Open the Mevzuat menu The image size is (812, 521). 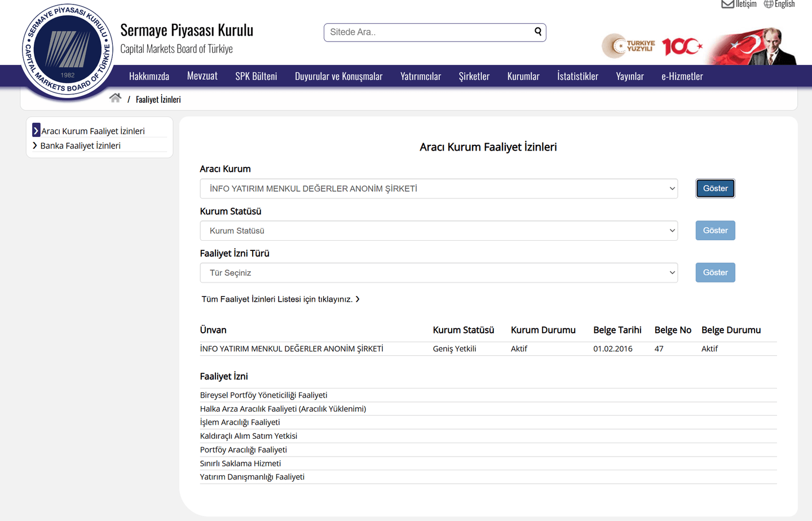pos(202,76)
